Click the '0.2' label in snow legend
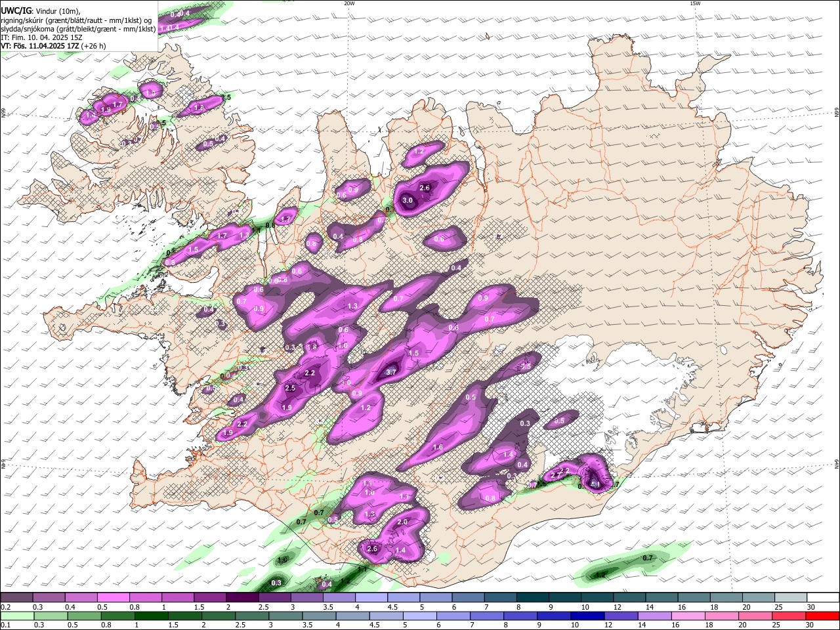The height and width of the screenshot is (630, 840). click(x=5, y=607)
